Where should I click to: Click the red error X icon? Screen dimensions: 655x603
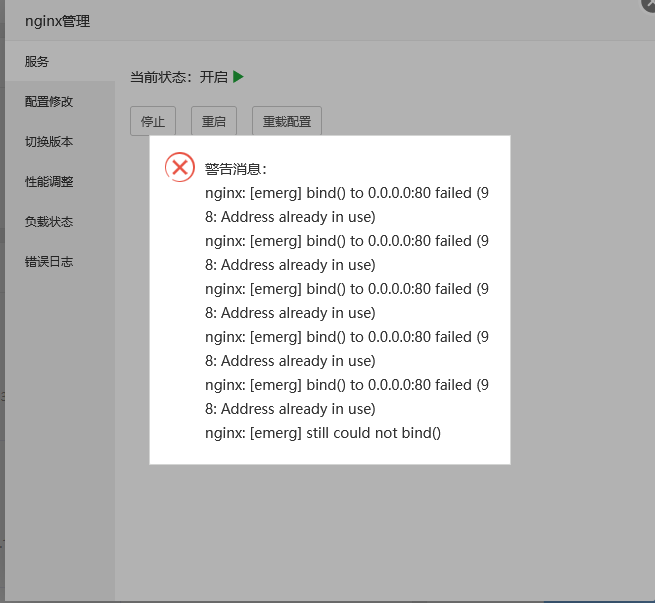[x=180, y=167]
